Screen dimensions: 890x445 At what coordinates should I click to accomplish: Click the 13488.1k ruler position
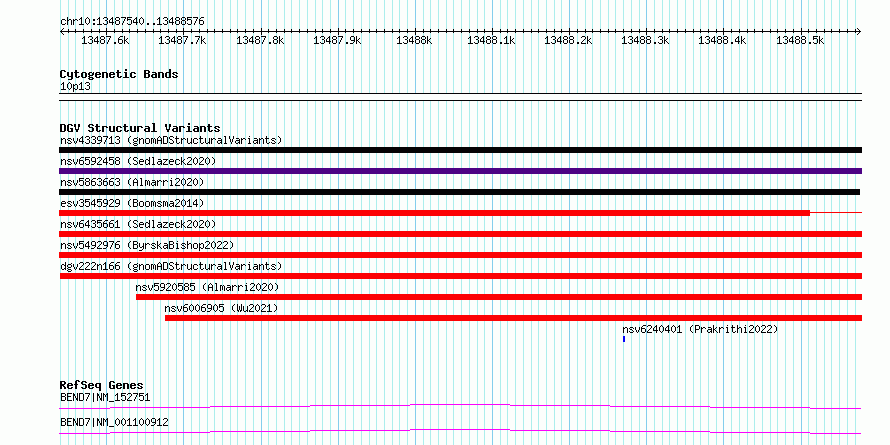pos(492,40)
